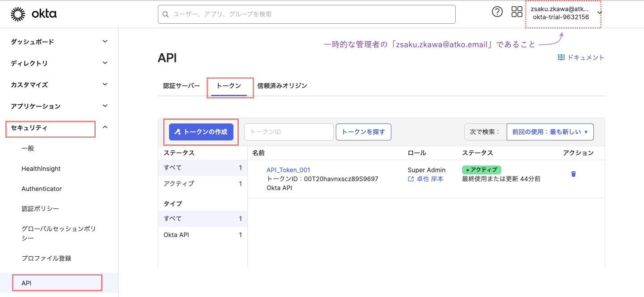Click inside the トークンID input field
The height and width of the screenshot is (297, 644).
pos(288,132)
